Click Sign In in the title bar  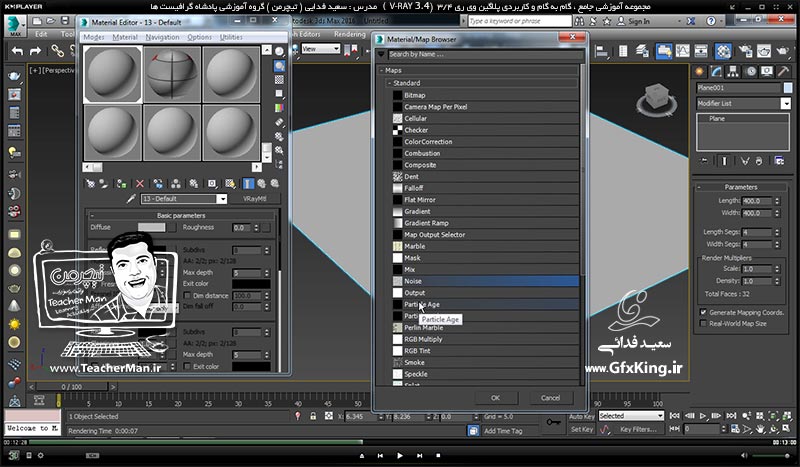(x=639, y=21)
